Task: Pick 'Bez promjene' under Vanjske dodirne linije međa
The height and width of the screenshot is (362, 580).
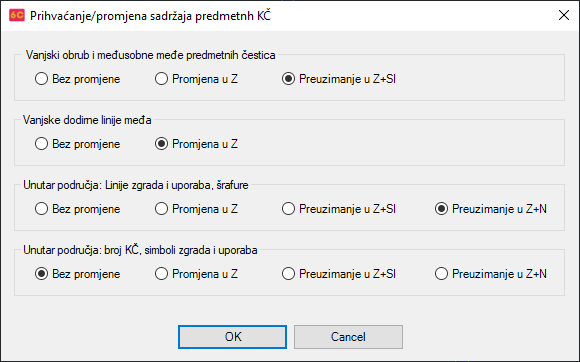Action: 77,144
